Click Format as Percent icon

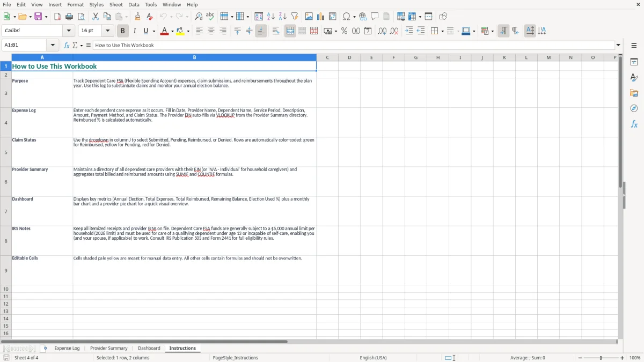pyautogui.click(x=345, y=31)
